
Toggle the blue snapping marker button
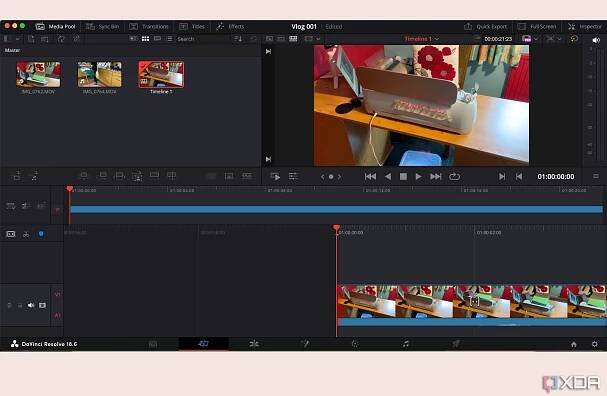point(41,234)
